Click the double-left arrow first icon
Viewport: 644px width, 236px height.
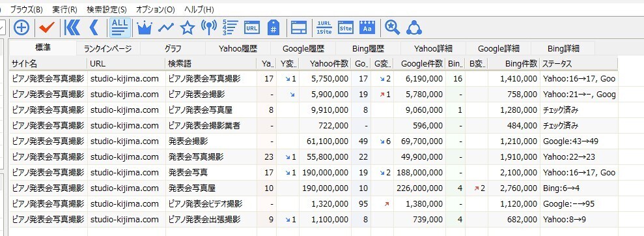[x=73, y=27]
